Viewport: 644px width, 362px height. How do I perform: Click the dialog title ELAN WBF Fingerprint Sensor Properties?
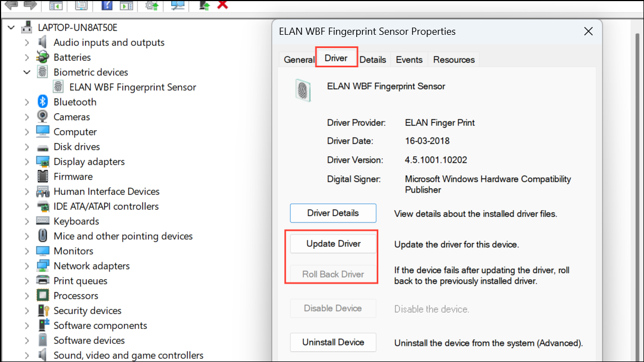pyautogui.click(x=367, y=31)
